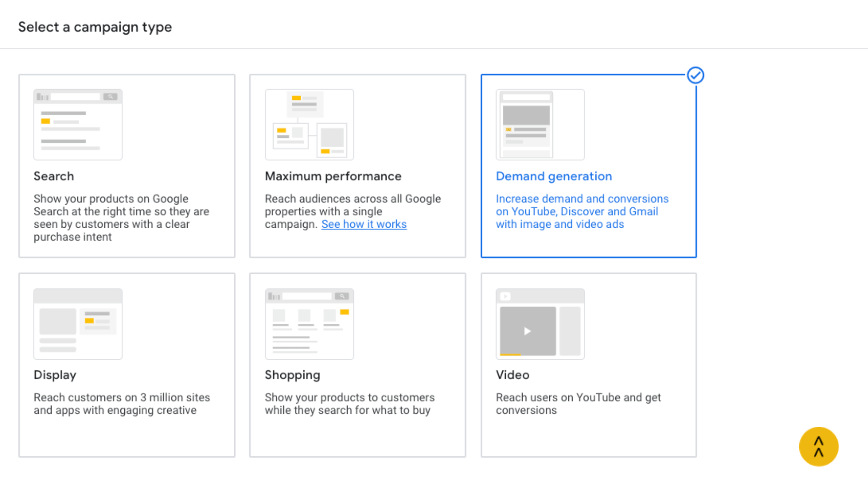The width and height of the screenshot is (868, 488).
Task: Click the Shopping campaign illustration icon
Action: [309, 324]
